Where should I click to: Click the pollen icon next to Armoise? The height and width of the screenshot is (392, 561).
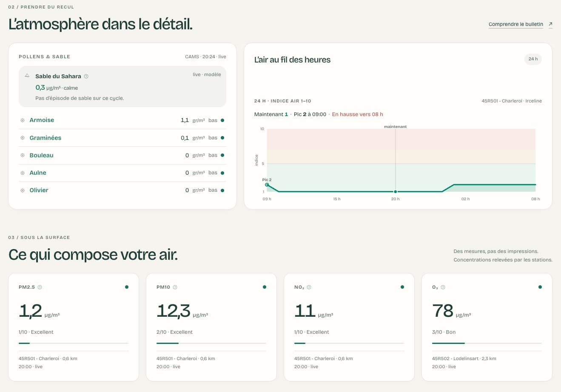click(x=23, y=120)
